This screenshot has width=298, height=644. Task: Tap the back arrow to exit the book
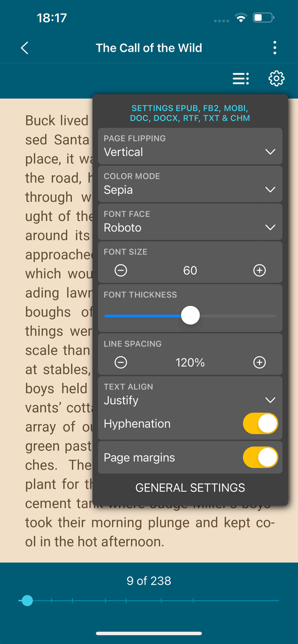24,48
